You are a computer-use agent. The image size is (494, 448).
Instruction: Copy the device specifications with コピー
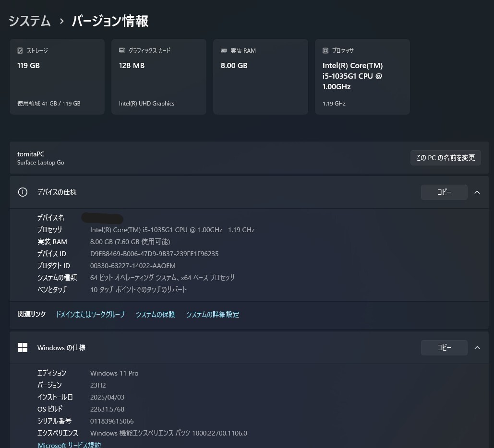click(x=444, y=192)
